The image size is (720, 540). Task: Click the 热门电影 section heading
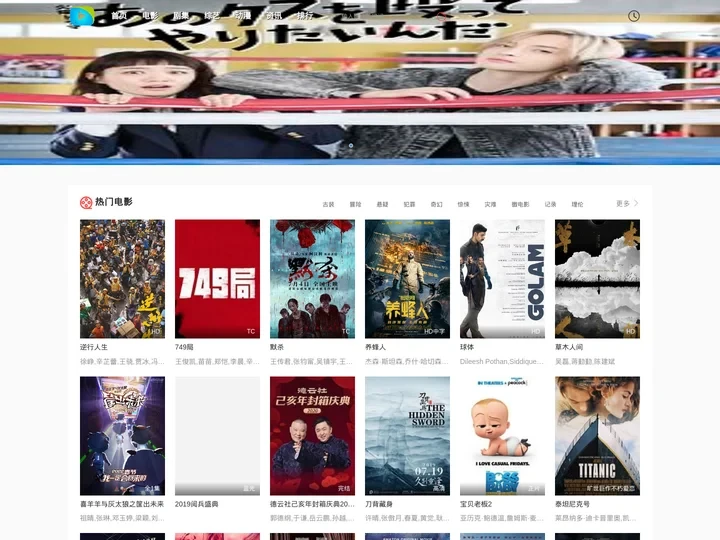click(113, 202)
